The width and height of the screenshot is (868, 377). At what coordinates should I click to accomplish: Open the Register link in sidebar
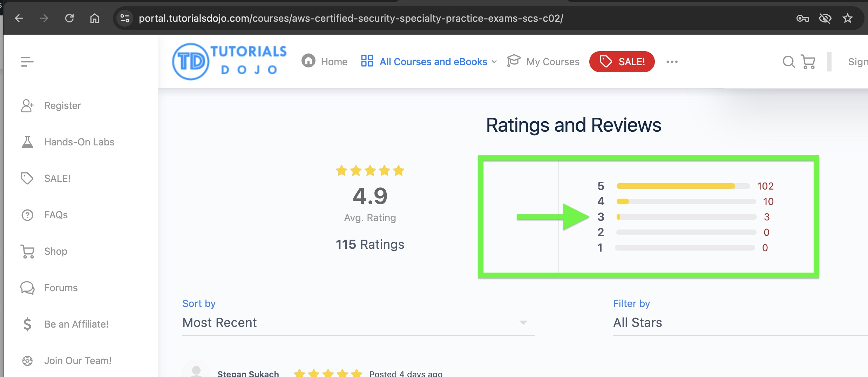tap(62, 105)
